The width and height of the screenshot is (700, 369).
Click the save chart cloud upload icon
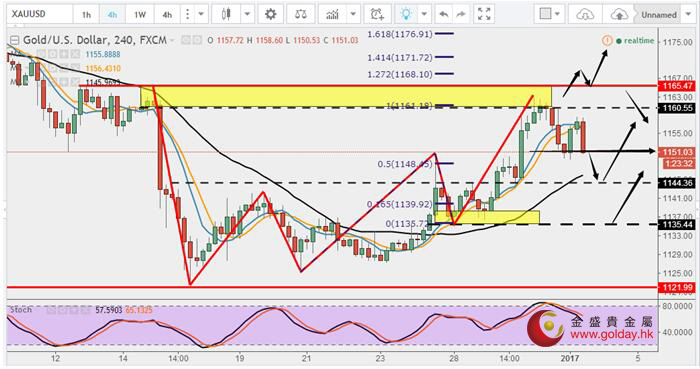click(x=619, y=14)
